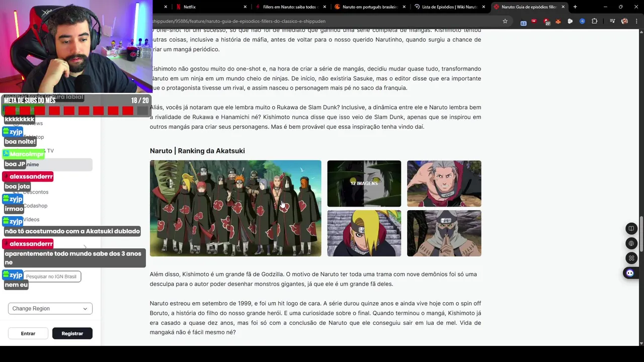Click the white cloud-shaped extension icon
This screenshot has height=362, width=644.
point(570,21)
